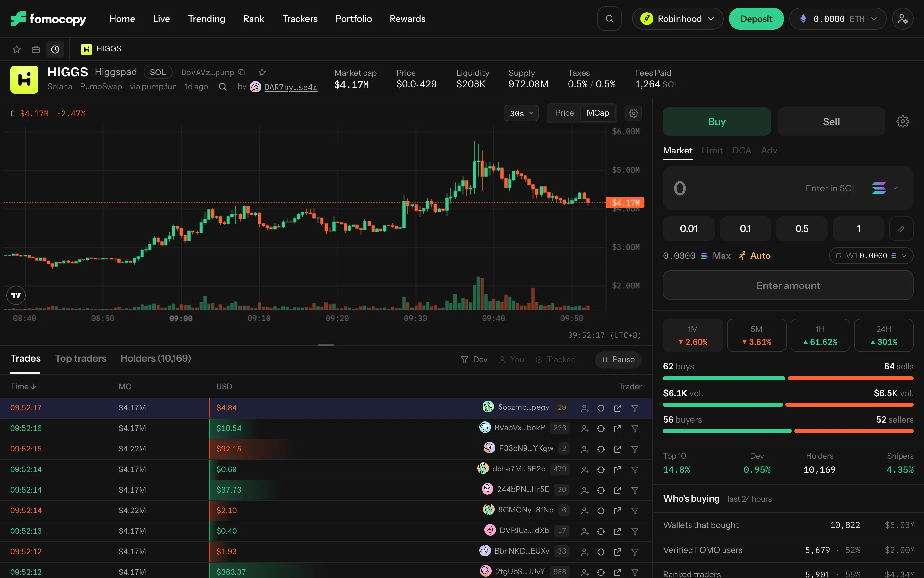Viewport: 924px width, 578px height.
Task: Open the search icon in top navigation
Action: 609,19
